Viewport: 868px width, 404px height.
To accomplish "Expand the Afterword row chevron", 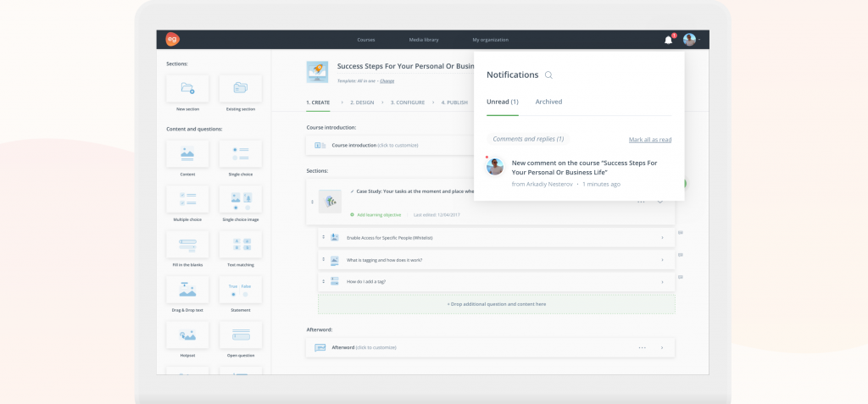I will pos(662,348).
